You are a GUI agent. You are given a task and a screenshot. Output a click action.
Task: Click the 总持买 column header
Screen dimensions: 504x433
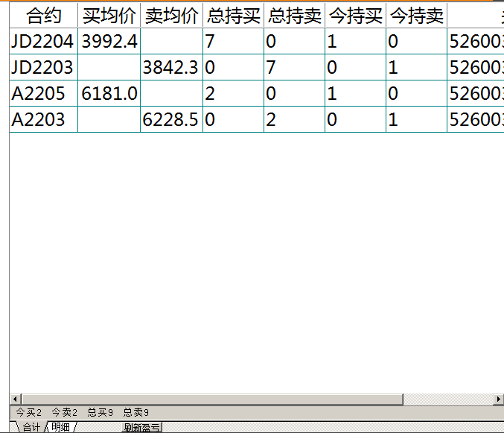[x=233, y=16]
